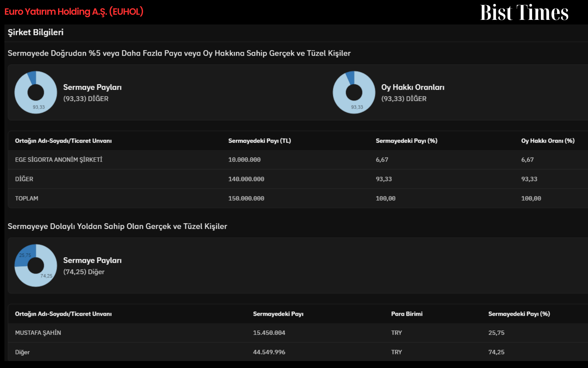Click the 150.000.000 total value
The image size is (588, 368).
click(x=246, y=198)
